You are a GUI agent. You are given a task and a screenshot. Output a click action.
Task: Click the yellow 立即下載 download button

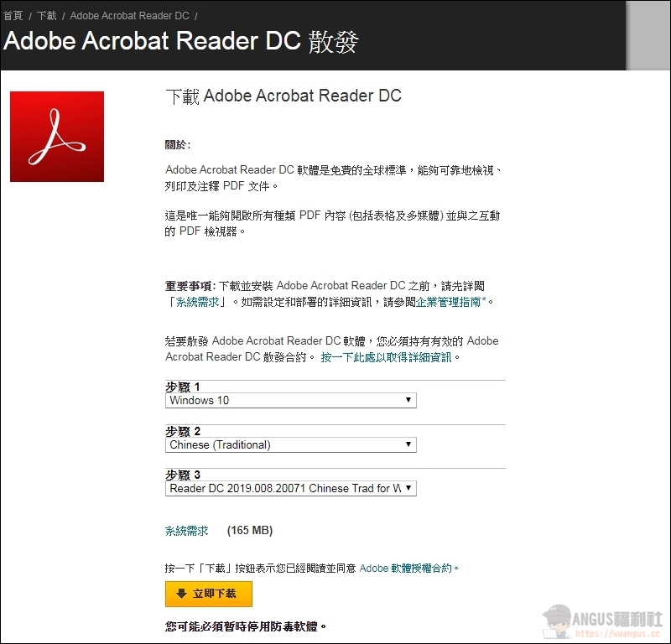coord(208,594)
